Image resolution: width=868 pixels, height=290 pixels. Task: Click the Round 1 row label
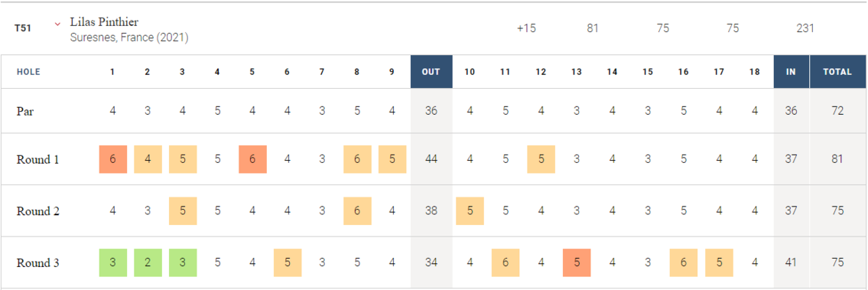(x=38, y=159)
